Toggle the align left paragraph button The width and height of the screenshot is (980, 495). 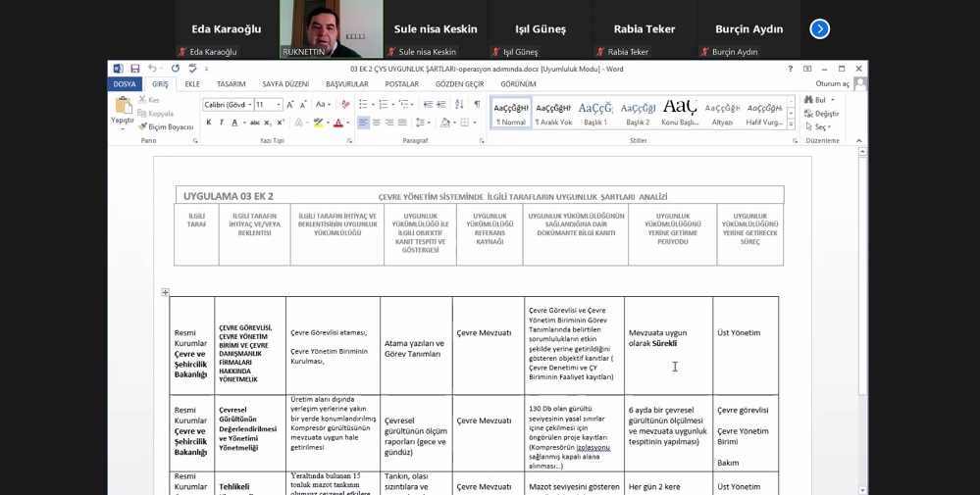point(363,123)
